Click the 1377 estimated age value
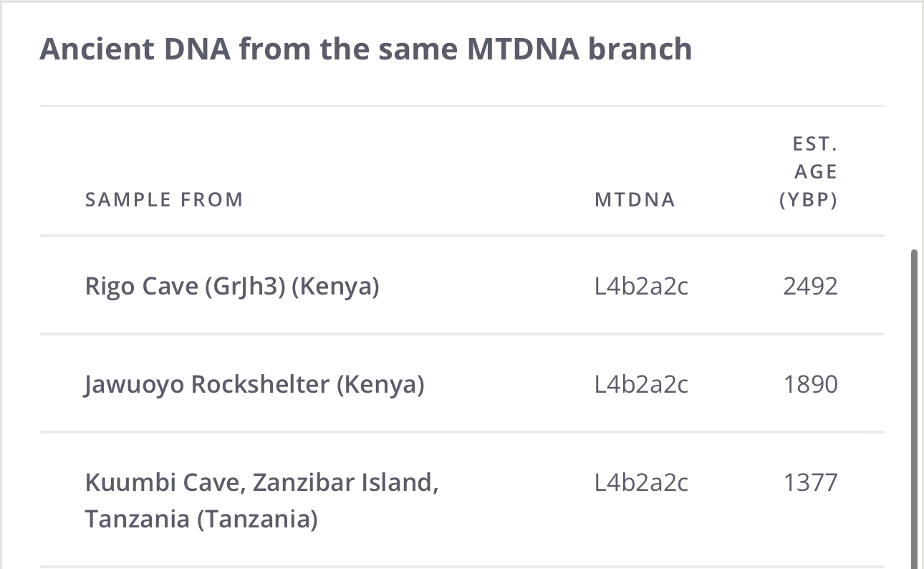The width and height of the screenshot is (924, 569). click(810, 483)
